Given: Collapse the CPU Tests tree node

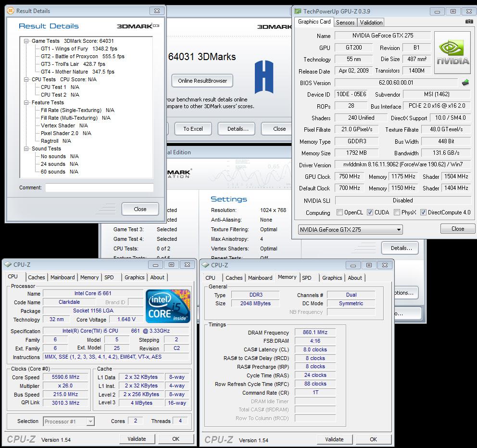Looking at the screenshot, I should (26, 79).
